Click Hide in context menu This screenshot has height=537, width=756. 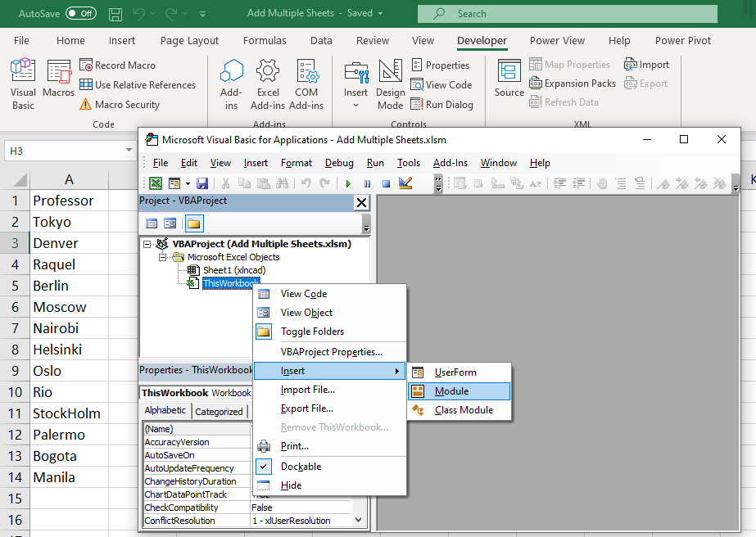point(330,485)
